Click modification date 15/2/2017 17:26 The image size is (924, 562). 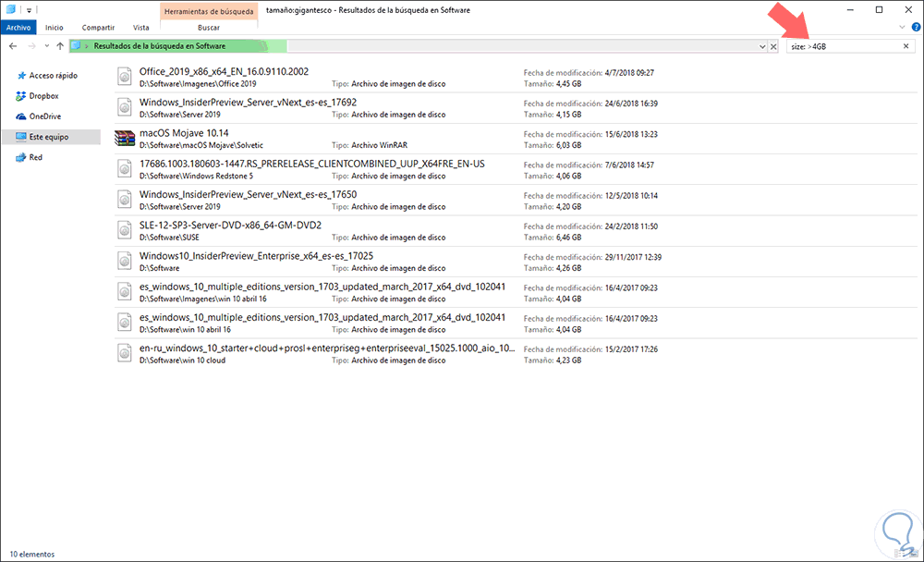click(631, 349)
